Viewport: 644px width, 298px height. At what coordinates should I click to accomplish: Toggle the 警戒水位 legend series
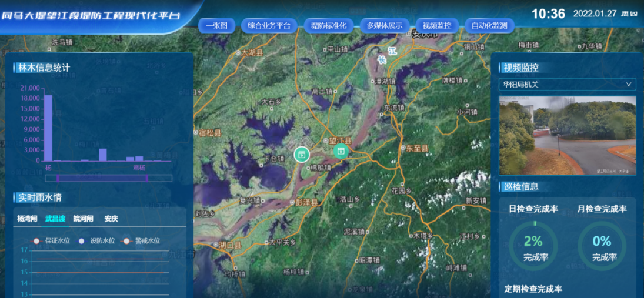(141, 241)
